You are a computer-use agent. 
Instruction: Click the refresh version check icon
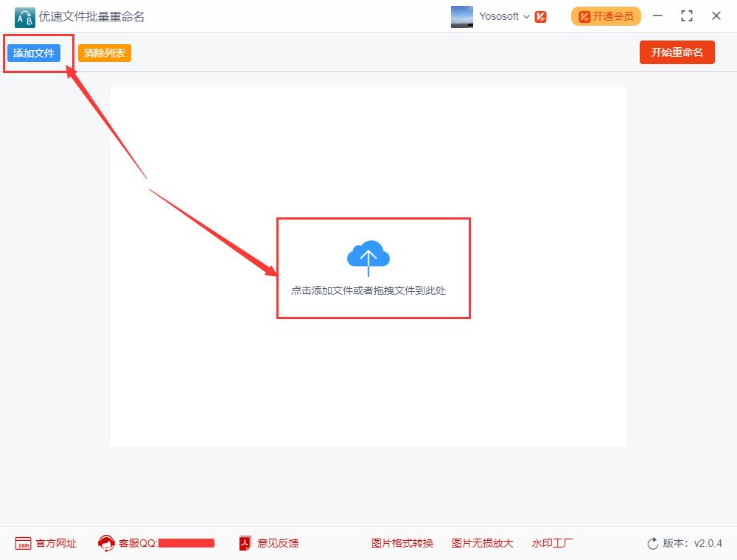click(653, 544)
